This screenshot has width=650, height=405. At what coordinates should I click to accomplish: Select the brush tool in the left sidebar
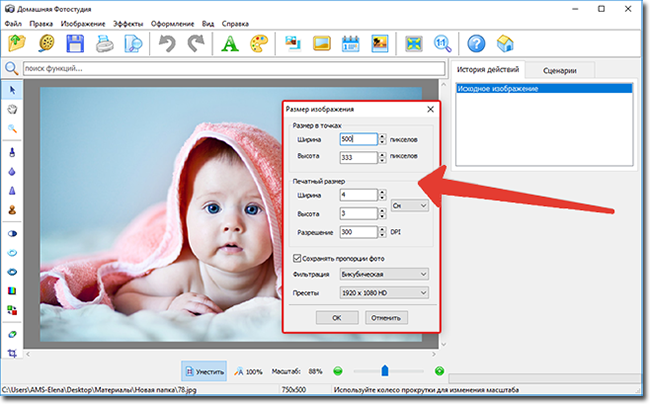[12, 152]
